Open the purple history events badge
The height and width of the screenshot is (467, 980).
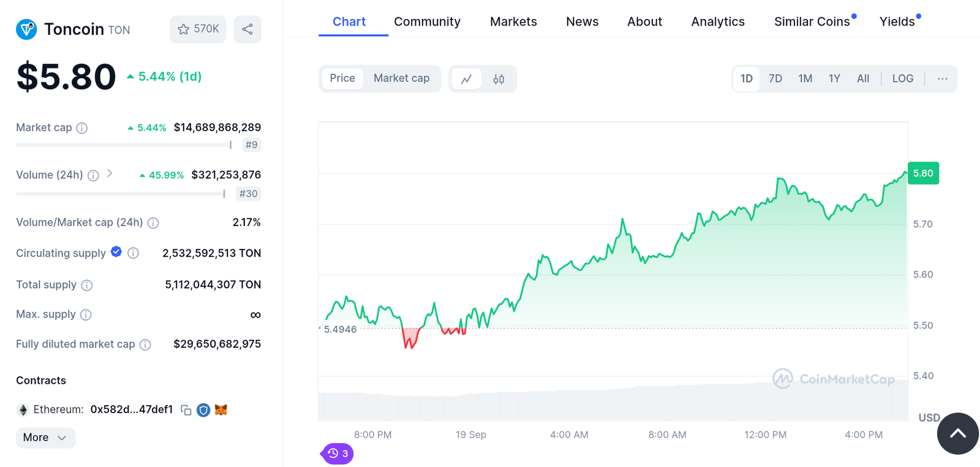click(x=337, y=454)
